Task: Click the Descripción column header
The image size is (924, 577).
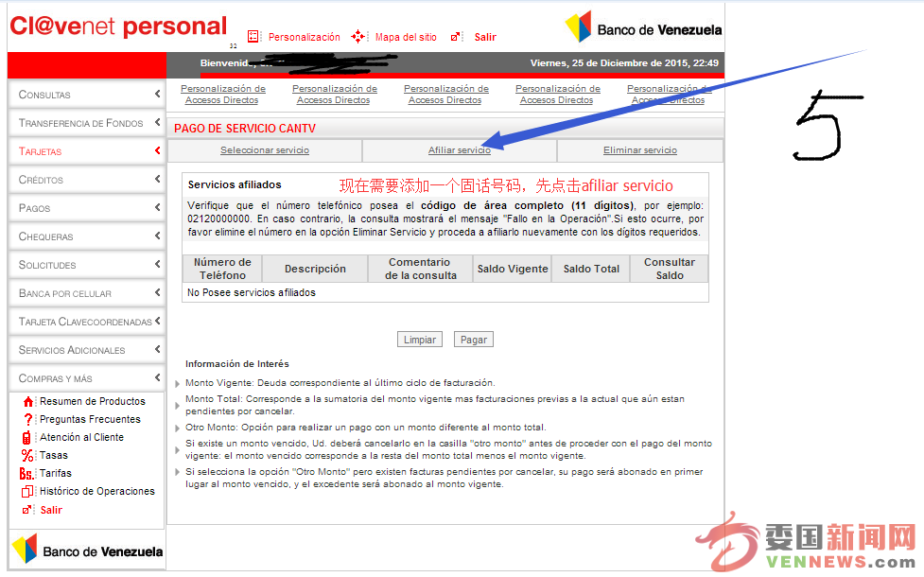Action: [315, 269]
